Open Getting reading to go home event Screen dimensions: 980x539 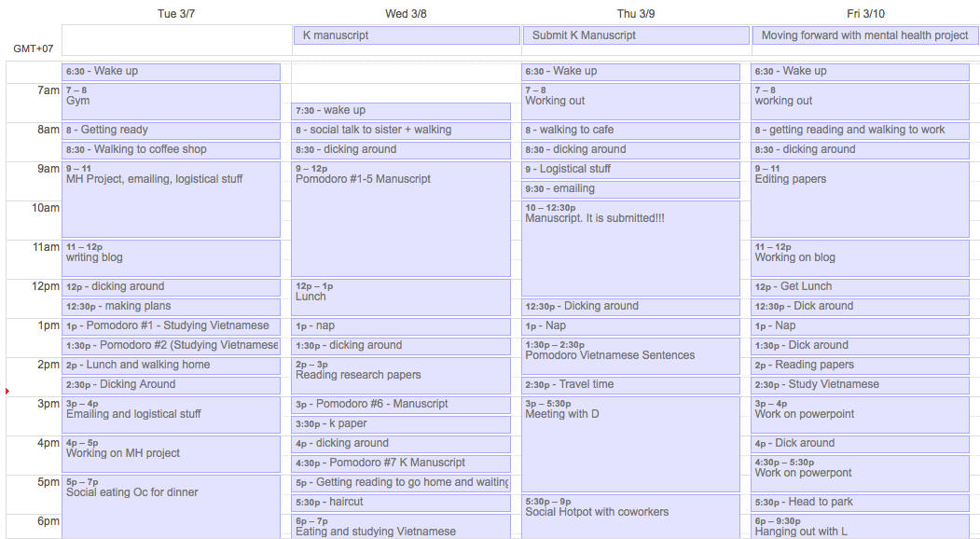(401, 483)
